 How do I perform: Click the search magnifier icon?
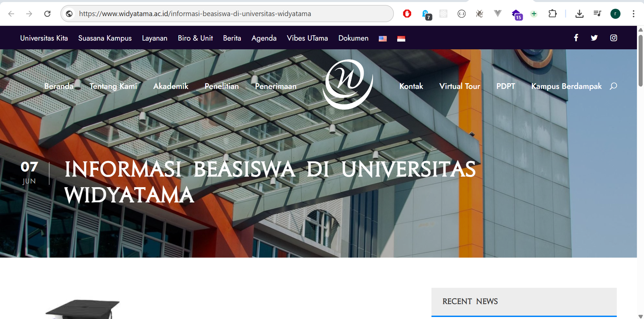(x=613, y=86)
